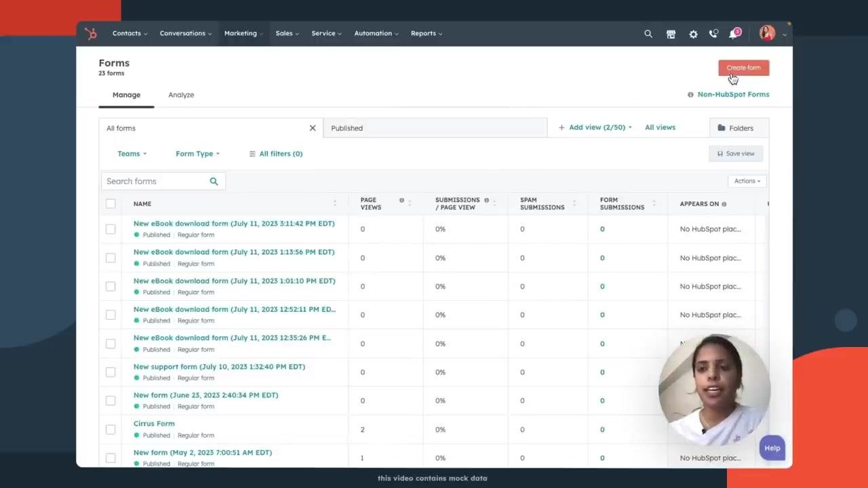Expand the Teams filter dropdown
Viewport: 868px width, 488px height.
point(132,154)
